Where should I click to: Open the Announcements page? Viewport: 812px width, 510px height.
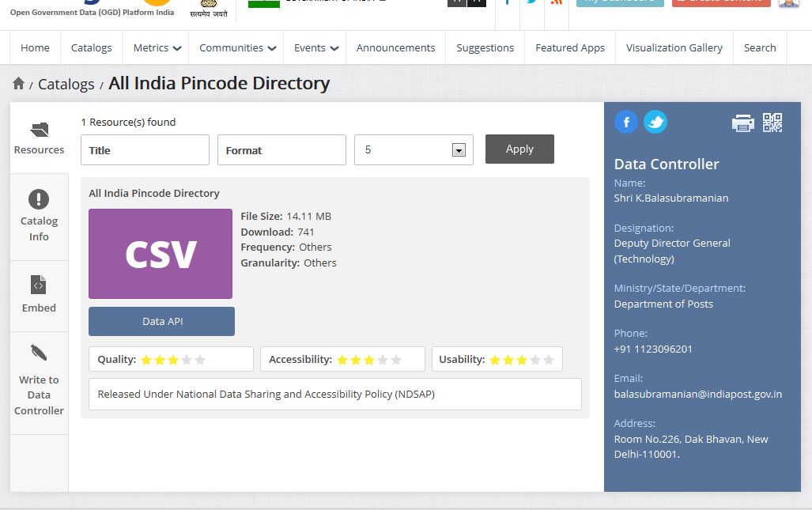click(395, 47)
